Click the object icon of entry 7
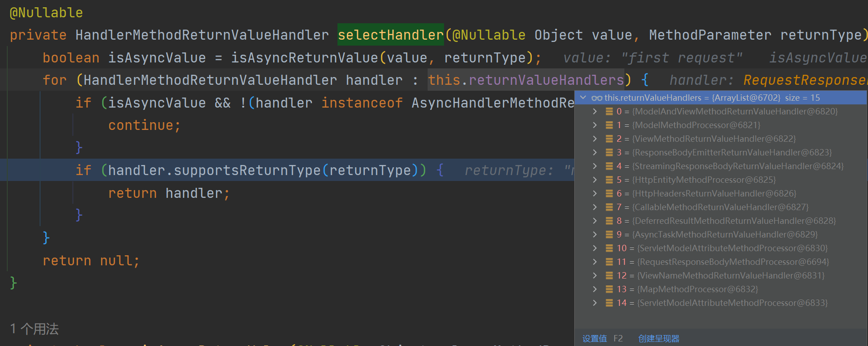 pos(609,207)
